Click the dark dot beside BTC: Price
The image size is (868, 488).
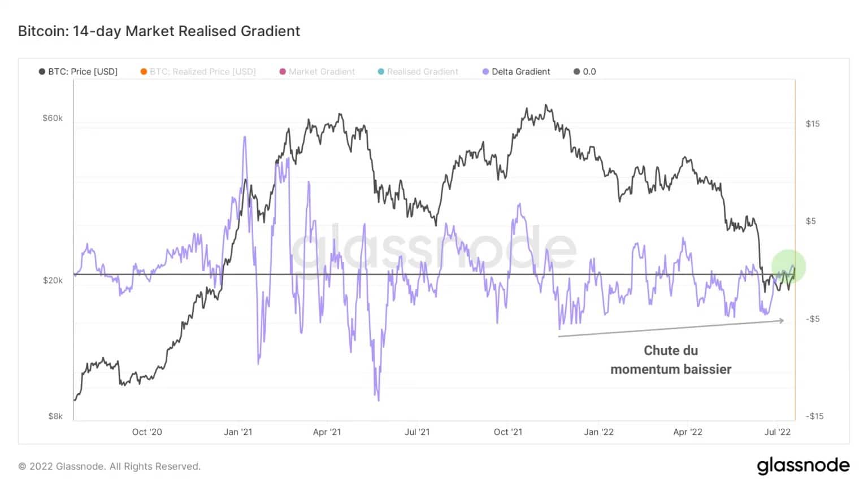point(42,72)
